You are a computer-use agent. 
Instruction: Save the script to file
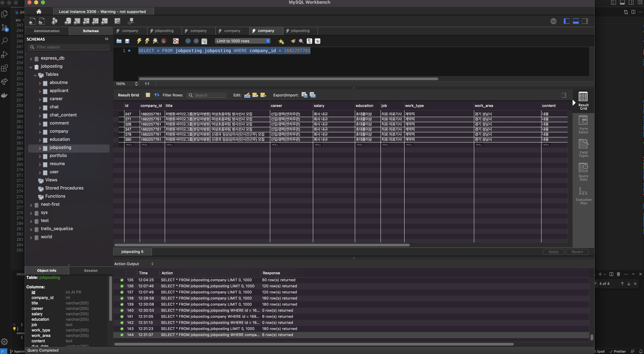point(127,41)
